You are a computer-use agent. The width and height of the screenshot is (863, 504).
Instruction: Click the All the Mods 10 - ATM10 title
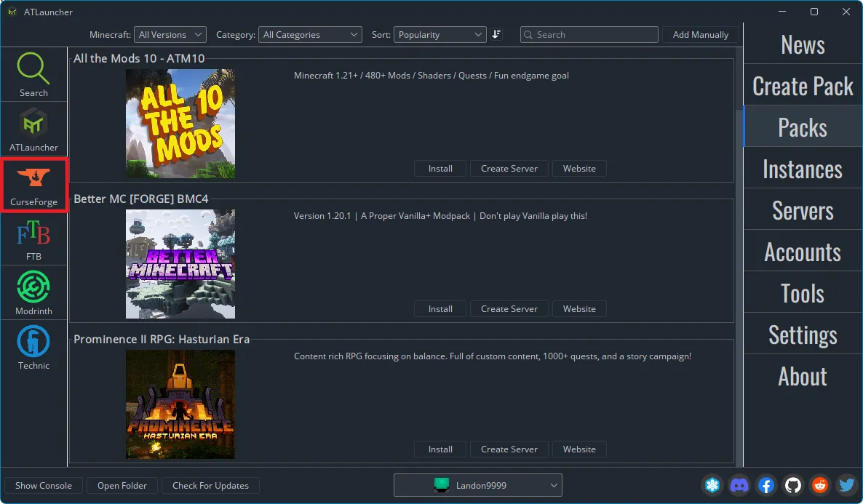139,58
